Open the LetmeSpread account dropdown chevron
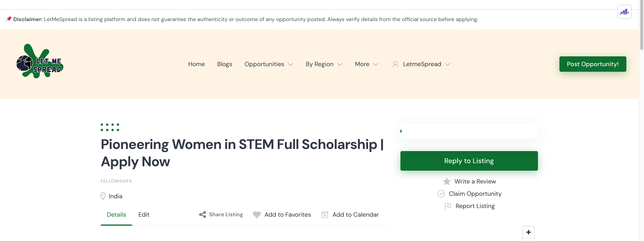 [447, 64]
